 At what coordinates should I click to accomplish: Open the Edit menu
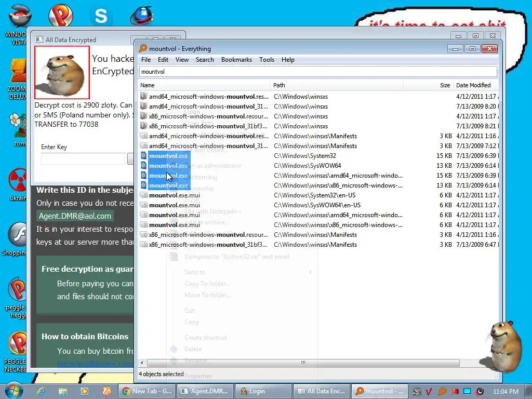[163, 60]
